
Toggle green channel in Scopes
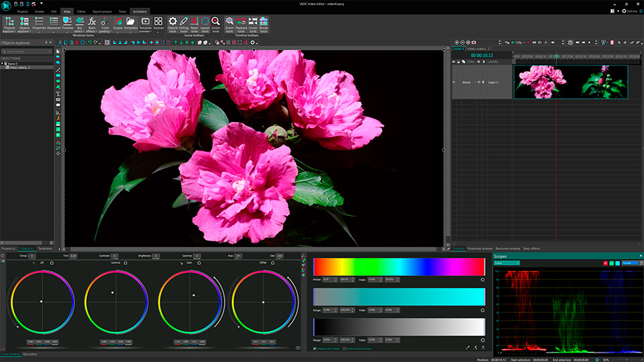click(x=612, y=263)
